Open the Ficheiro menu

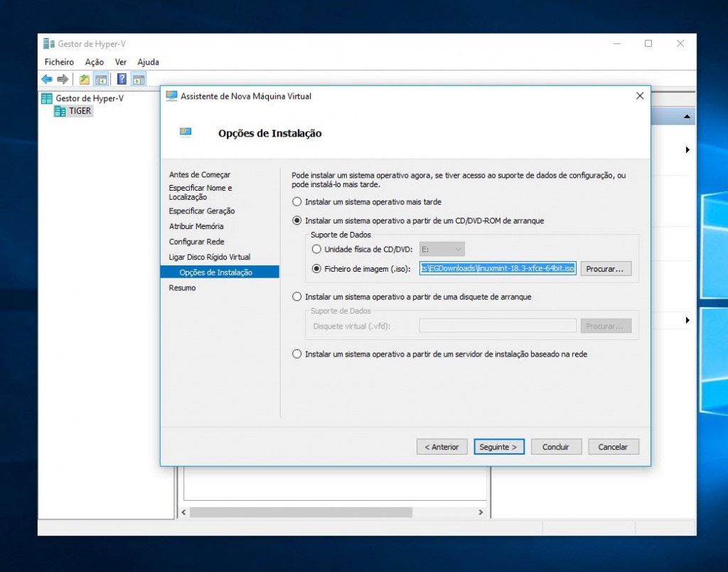(x=58, y=62)
